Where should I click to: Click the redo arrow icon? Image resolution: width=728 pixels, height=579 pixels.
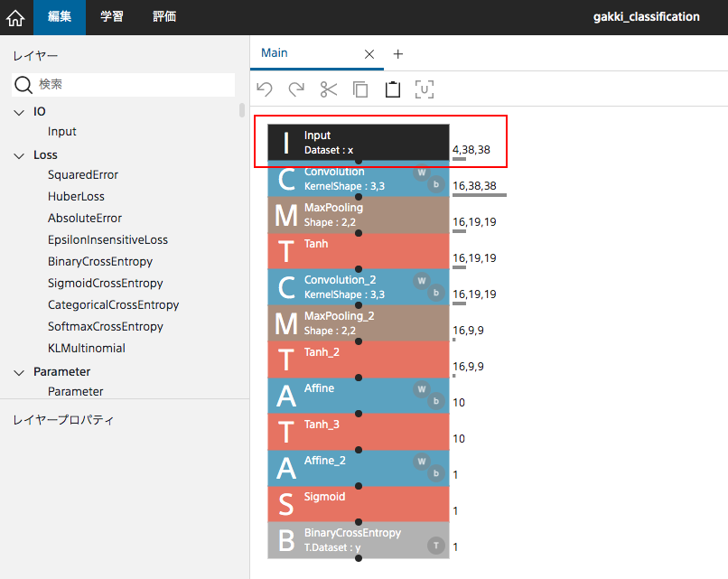(296, 89)
